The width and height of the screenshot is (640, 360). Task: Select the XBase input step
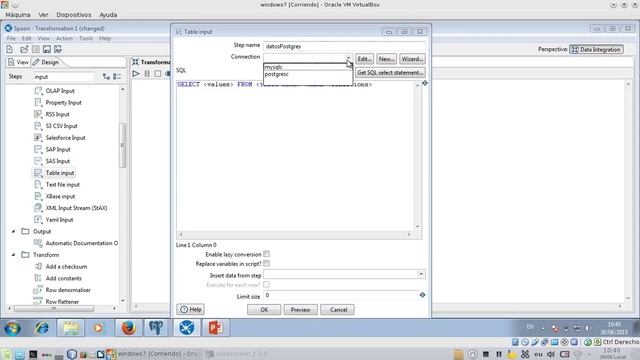(60, 196)
